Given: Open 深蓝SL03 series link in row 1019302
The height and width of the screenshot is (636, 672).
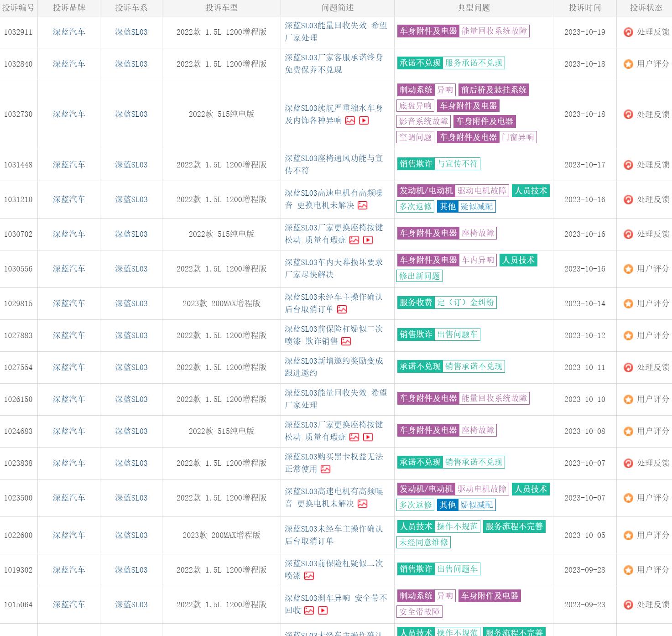Looking at the screenshot, I should coord(131,570).
